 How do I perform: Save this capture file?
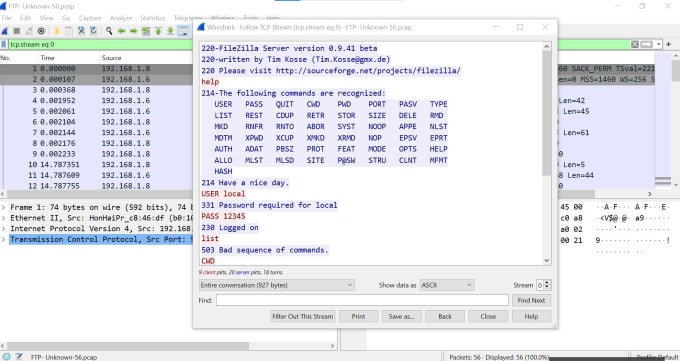coord(69,31)
